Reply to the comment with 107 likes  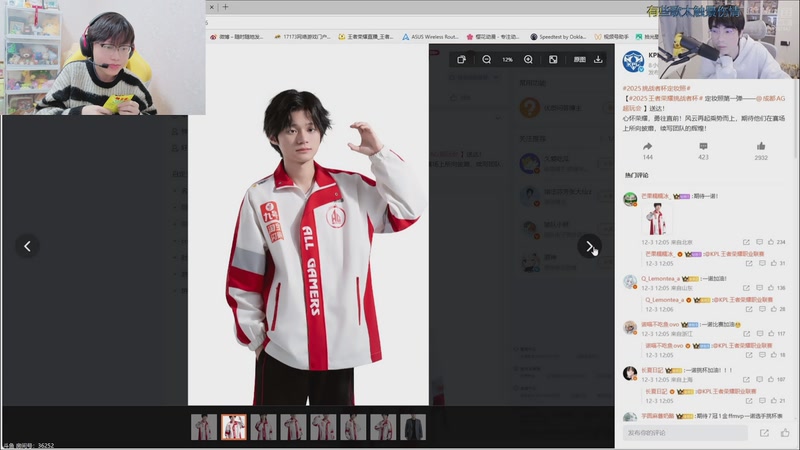[x=759, y=380]
